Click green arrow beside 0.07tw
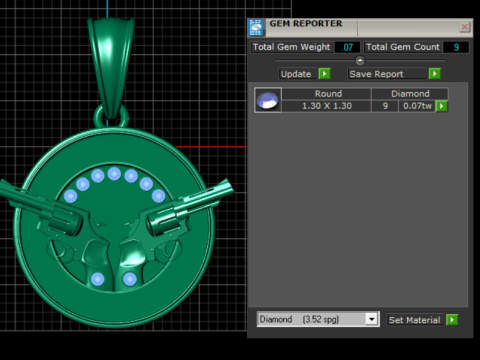Viewport: 480px width, 360px height. pyautogui.click(x=441, y=106)
